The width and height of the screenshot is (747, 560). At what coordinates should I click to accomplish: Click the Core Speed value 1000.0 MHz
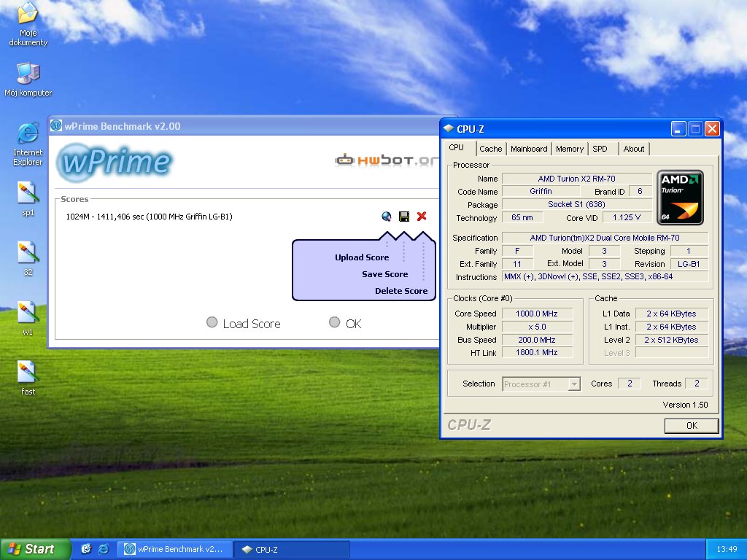click(537, 314)
